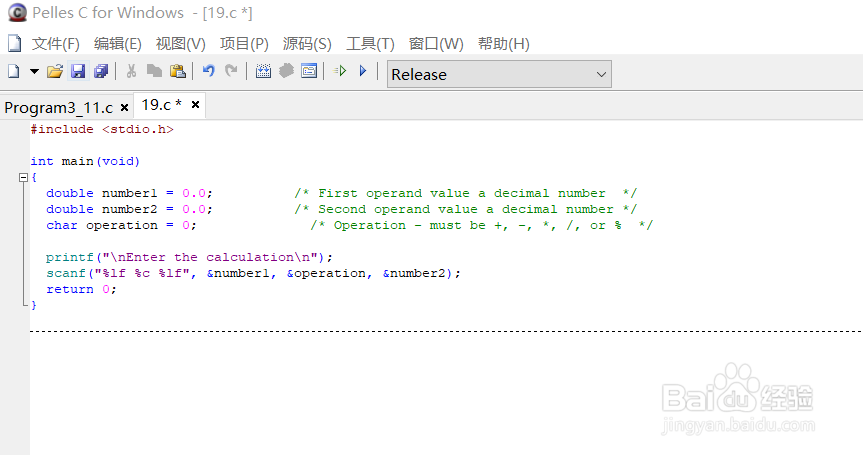Image resolution: width=863 pixels, height=455 pixels.
Task: Open the 视图(V) menu
Action: click(181, 43)
